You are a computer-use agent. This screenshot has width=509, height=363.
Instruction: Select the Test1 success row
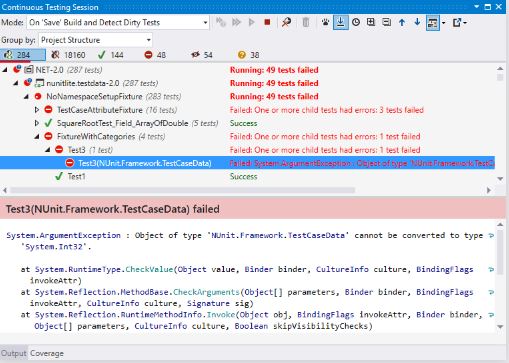click(247, 176)
